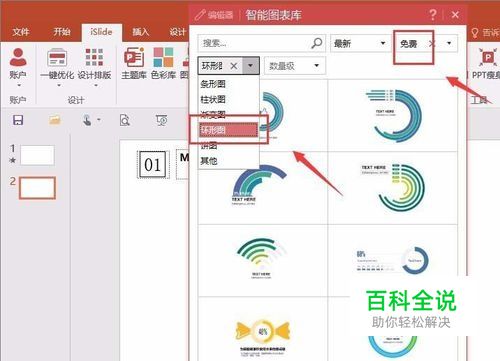This screenshot has width=500, height=361.
Task: Select 渐变图 from the category list
Action: 228,115
